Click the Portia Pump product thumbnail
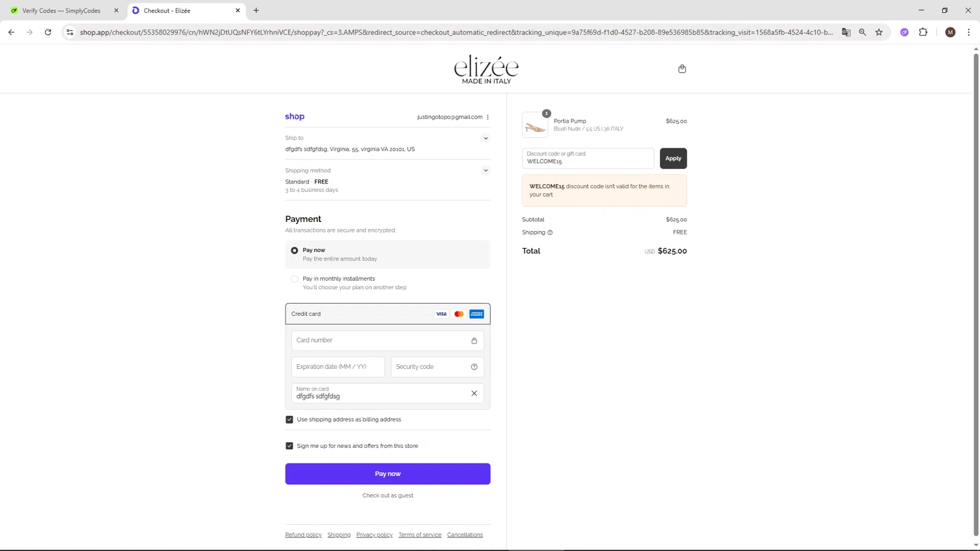 (x=535, y=125)
